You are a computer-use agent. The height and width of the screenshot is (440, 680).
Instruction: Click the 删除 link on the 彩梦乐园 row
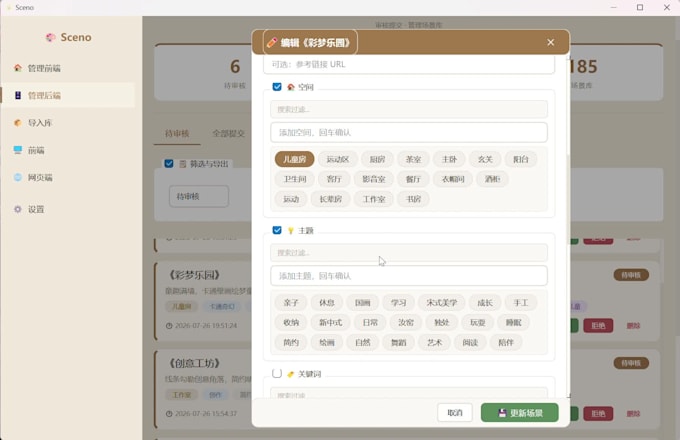[633, 326]
